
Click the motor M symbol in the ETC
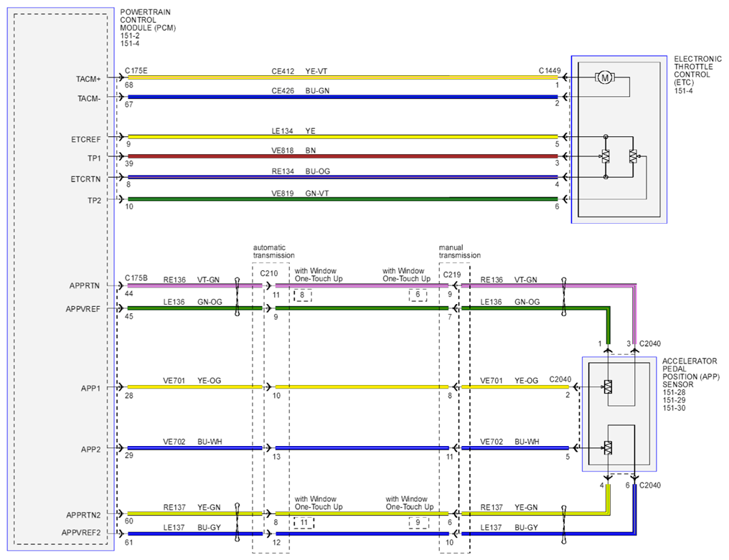(x=605, y=77)
